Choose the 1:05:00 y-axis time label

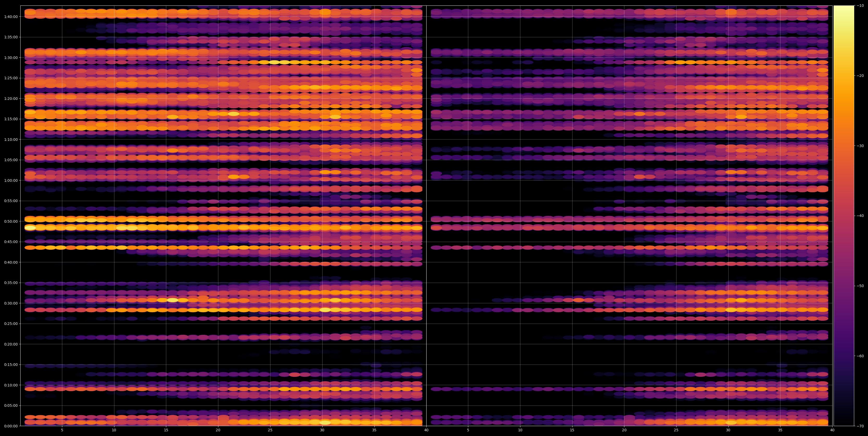[x=11, y=160]
